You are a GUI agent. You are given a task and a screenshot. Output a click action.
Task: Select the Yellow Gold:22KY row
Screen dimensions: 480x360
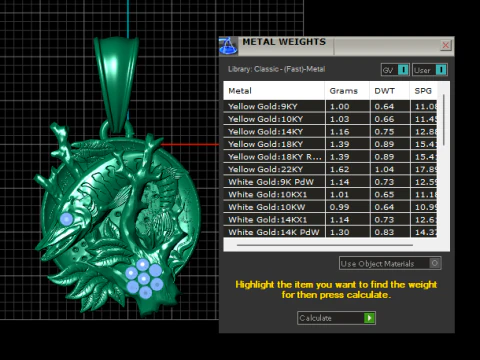tap(330, 169)
